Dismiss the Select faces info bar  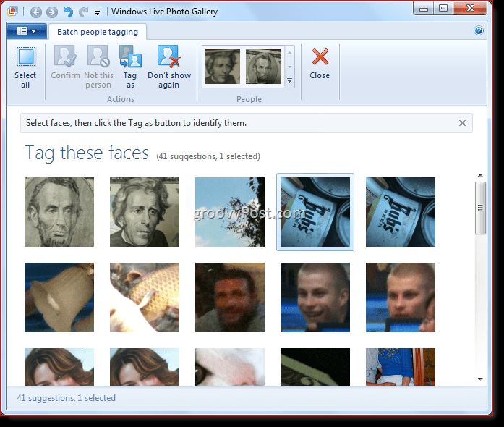coord(462,123)
